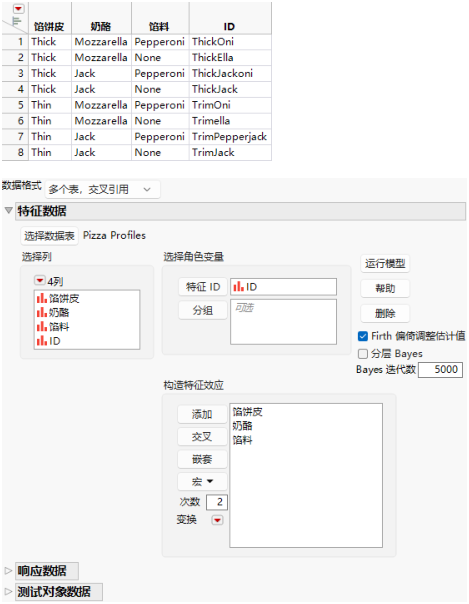Open the red triangle menu in table corner
Viewport: 469px width, 604px height.
[18, 9]
